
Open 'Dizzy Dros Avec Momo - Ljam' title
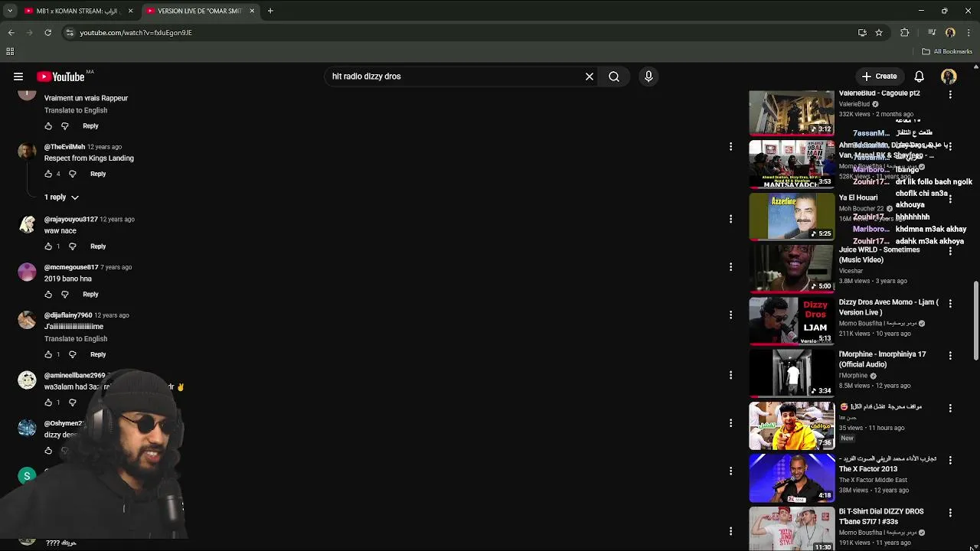[x=888, y=307]
